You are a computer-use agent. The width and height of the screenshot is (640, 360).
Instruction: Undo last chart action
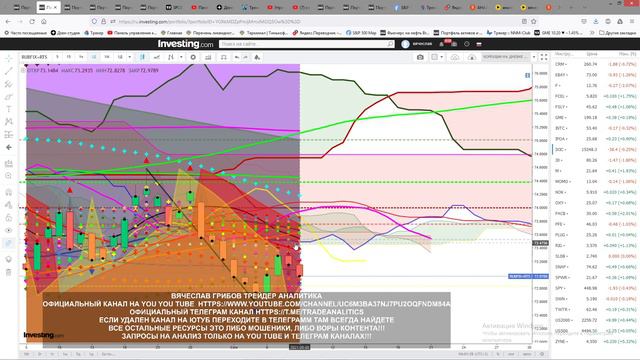click(x=237, y=57)
